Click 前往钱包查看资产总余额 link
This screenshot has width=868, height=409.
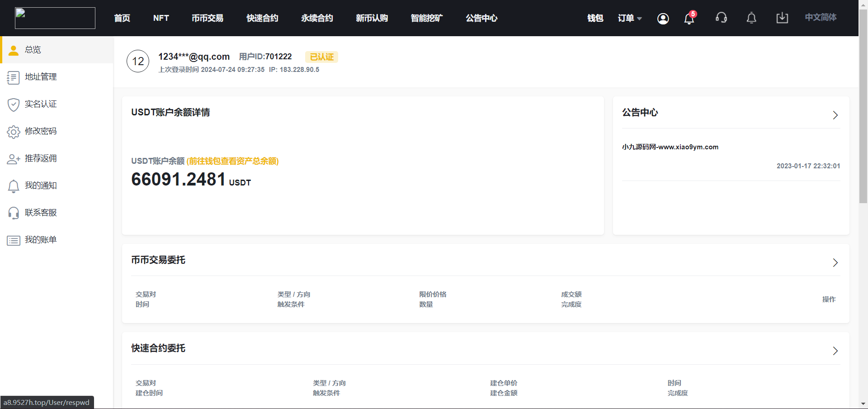coord(232,161)
